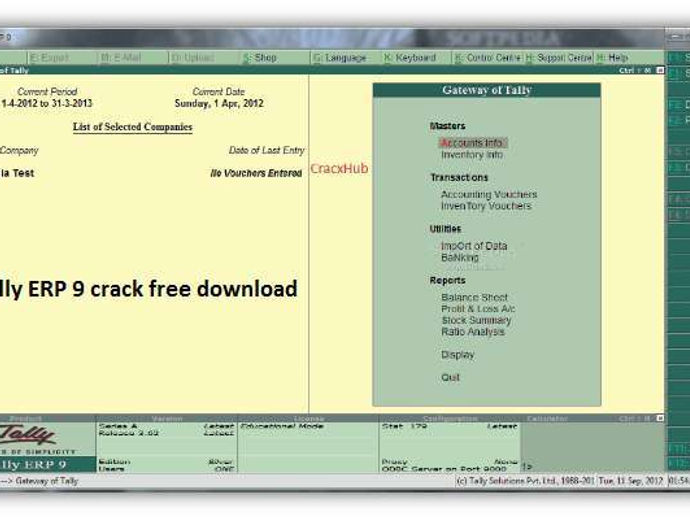Click 'Educational Mode' in License panel
The width and height of the screenshot is (690, 518).
point(282,426)
